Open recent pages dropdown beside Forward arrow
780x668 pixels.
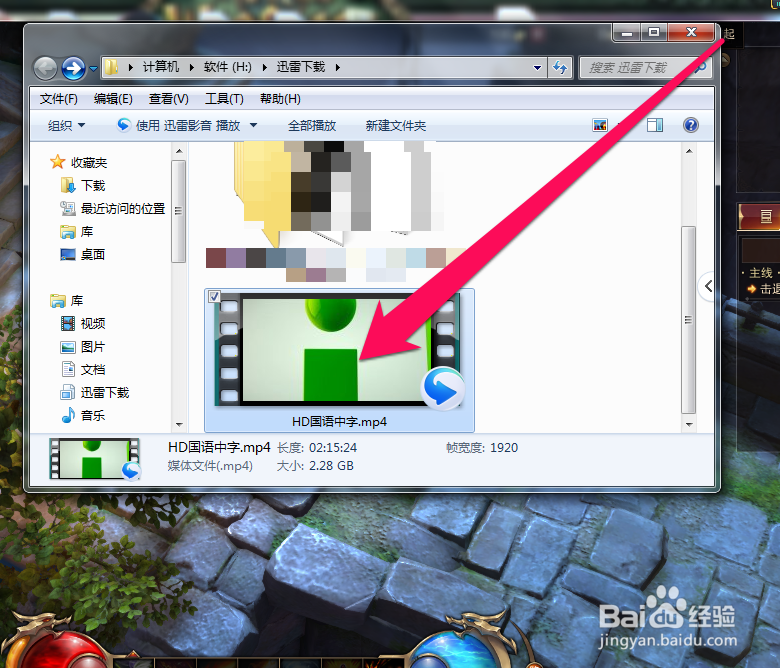[93, 69]
